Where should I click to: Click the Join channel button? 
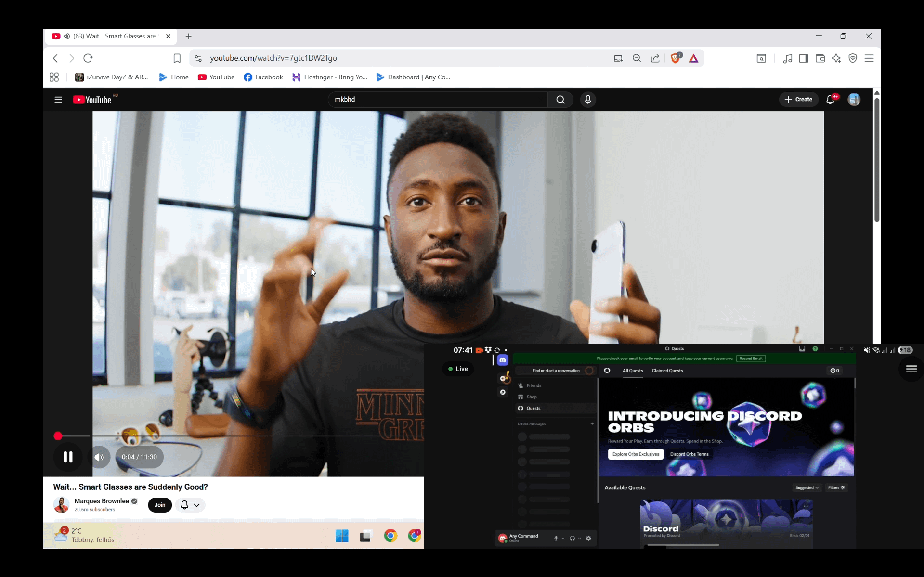pos(160,505)
